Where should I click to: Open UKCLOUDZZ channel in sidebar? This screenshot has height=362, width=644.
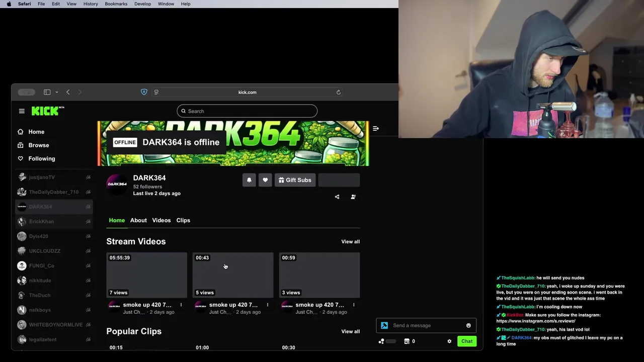pyautogui.click(x=54, y=251)
